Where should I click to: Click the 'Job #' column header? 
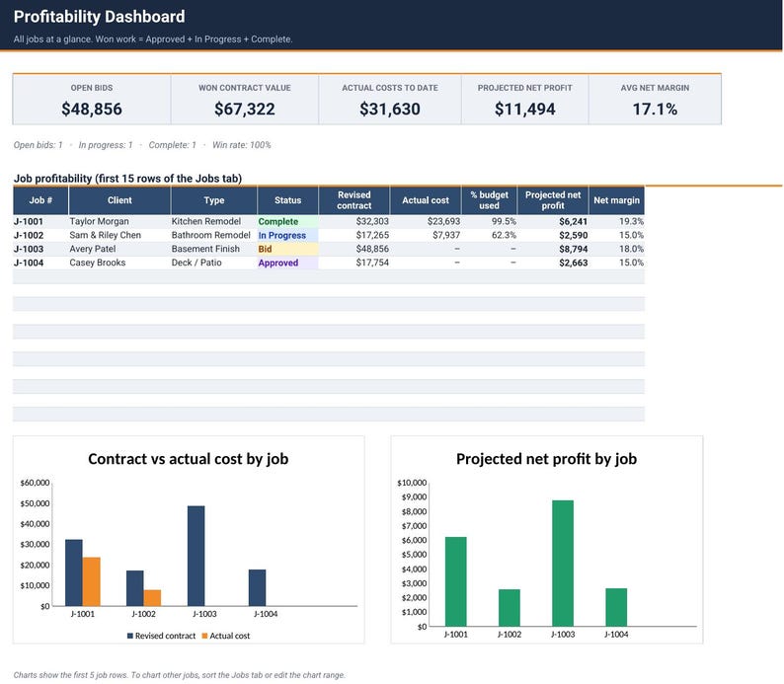click(40, 200)
